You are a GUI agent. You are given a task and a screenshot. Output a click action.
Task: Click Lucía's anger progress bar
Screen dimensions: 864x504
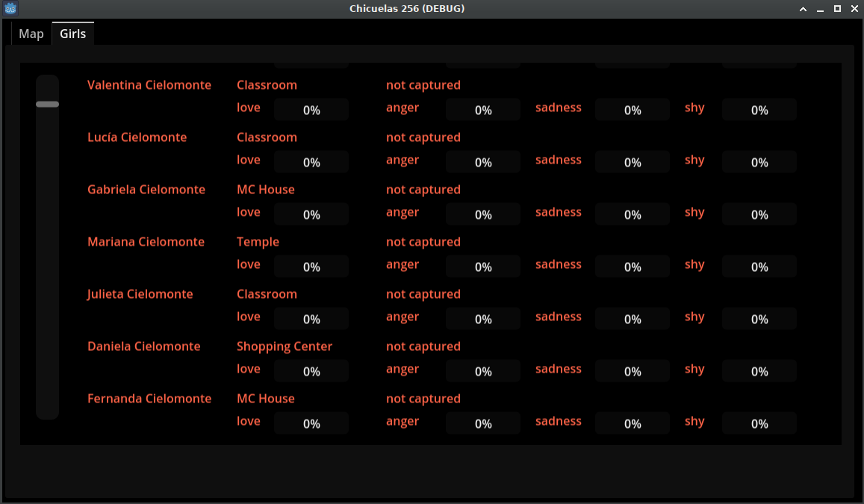(x=483, y=162)
